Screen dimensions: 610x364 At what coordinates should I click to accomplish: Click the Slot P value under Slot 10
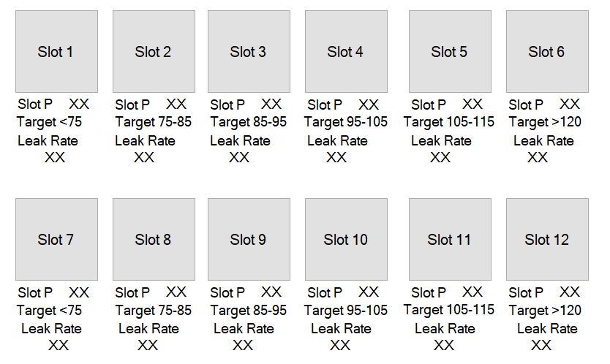pos(369,292)
